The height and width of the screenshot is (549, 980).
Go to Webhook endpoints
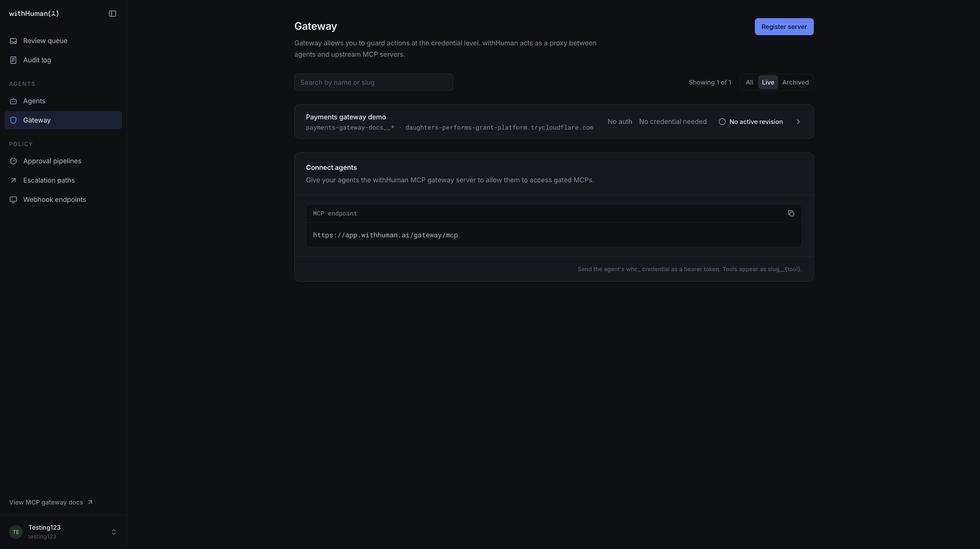[63, 200]
